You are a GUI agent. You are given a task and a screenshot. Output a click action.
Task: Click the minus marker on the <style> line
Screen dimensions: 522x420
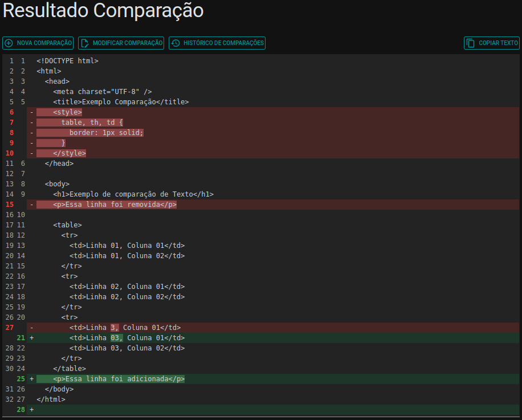pos(32,112)
